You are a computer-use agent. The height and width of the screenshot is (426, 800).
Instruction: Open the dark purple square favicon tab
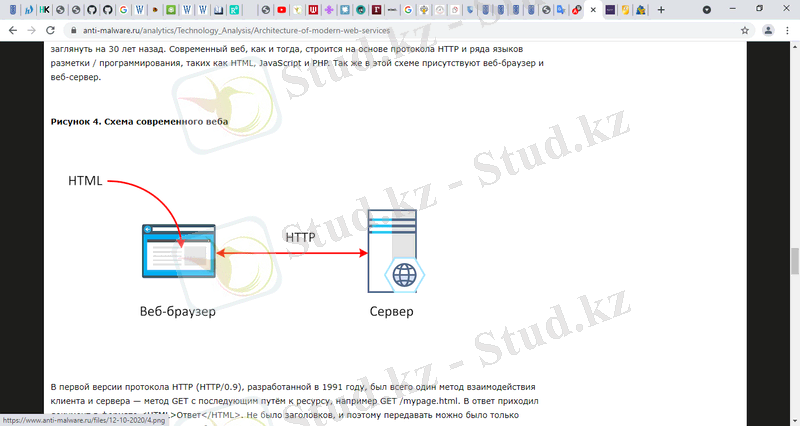pos(610,10)
